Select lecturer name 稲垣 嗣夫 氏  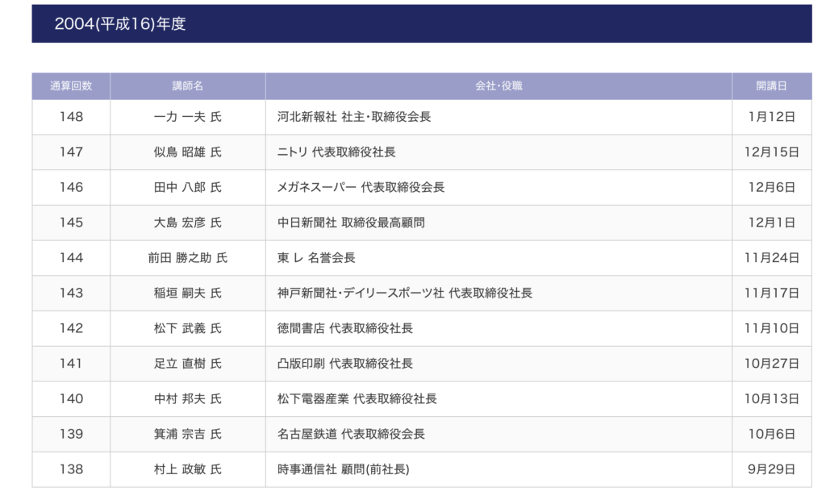click(x=187, y=294)
